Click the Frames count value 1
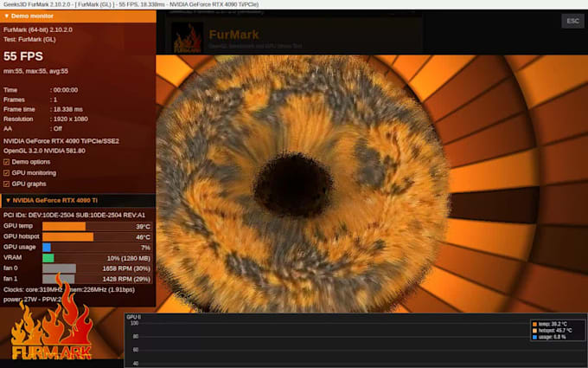588x368 pixels. pyautogui.click(x=55, y=100)
